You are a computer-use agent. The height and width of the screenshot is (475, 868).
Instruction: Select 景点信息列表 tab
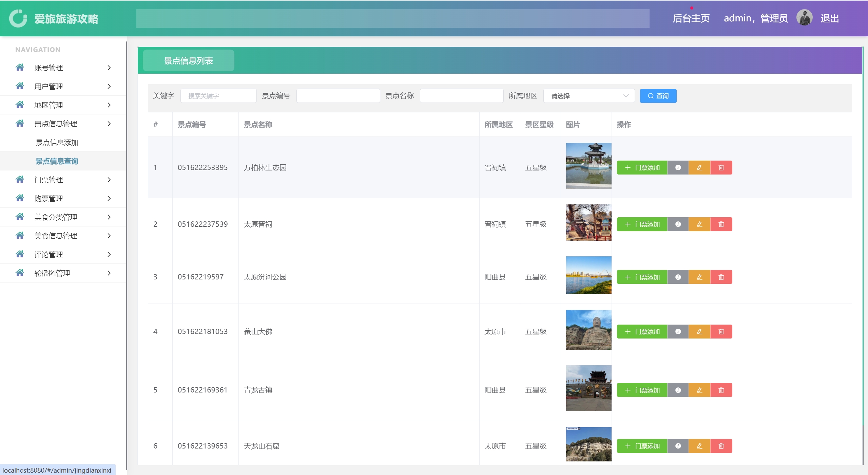pyautogui.click(x=188, y=60)
